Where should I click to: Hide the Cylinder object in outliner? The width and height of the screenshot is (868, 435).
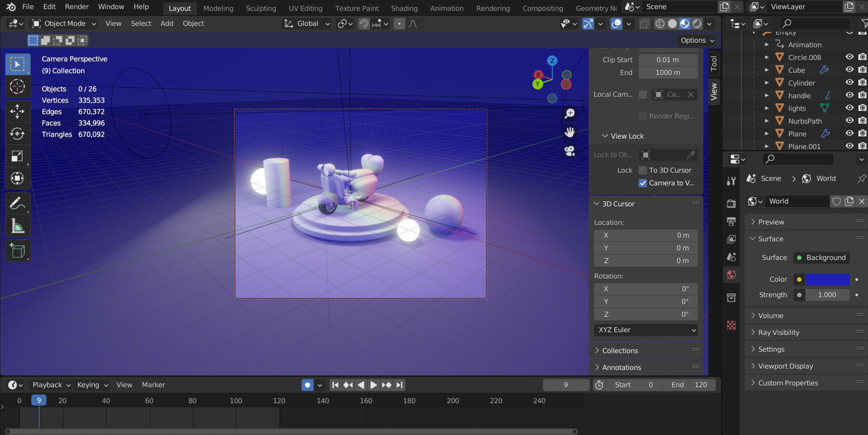[849, 82]
